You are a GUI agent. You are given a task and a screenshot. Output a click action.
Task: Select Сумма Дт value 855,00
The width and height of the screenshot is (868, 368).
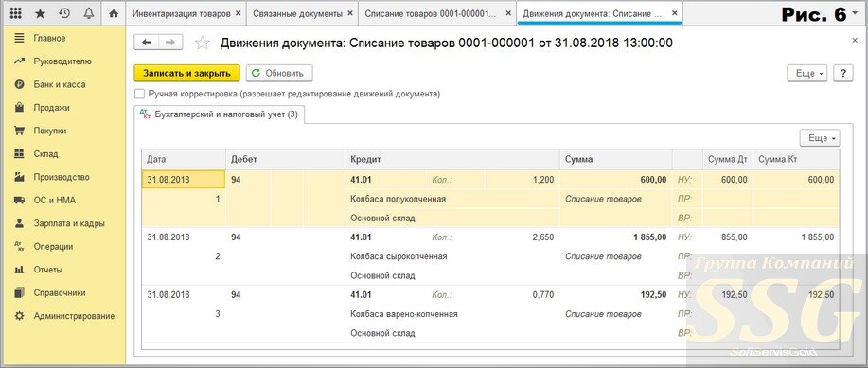pos(728,237)
